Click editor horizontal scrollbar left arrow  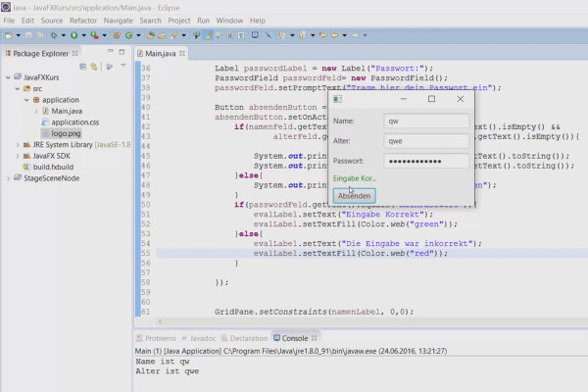160,321
